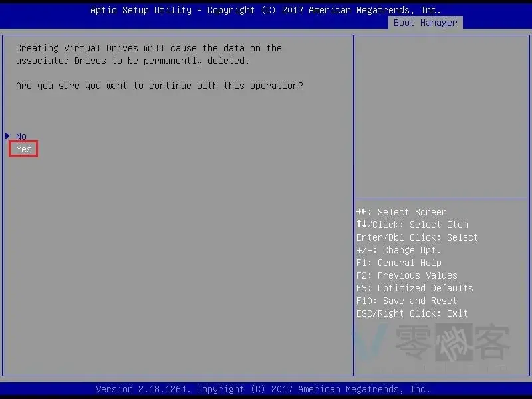Click the empty help panel at upper right
Screen dimensions: 532x399
(x=441, y=113)
